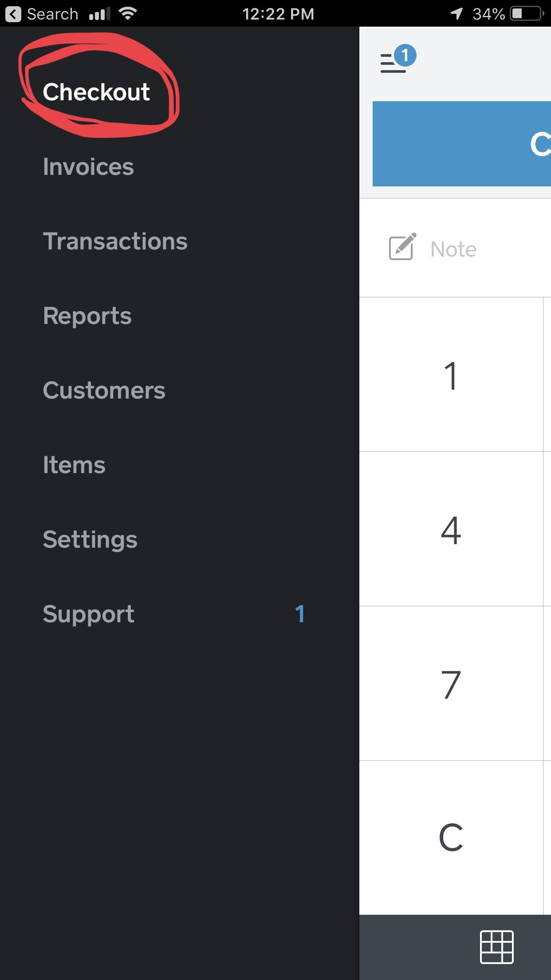Open the Invoices section
This screenshot has width=551, height=980.
[88, 166]
